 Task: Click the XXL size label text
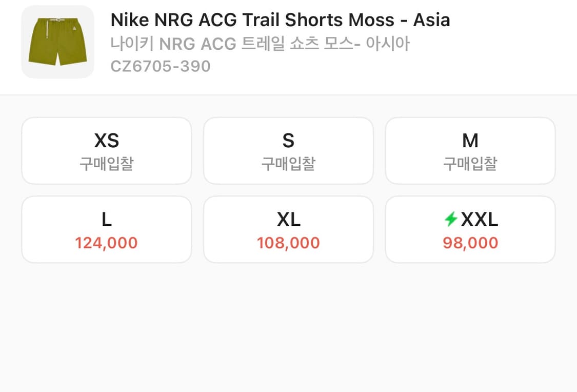(x=479, y=220)
